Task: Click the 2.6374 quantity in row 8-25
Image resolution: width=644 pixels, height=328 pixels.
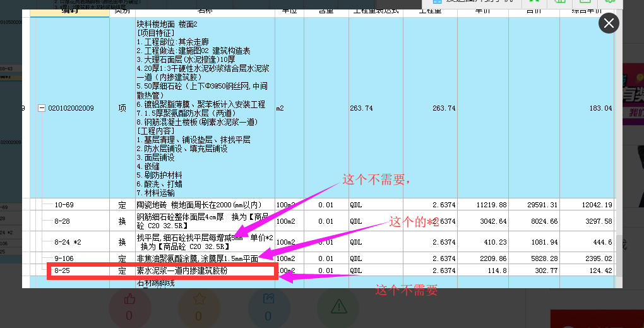Action: [x=444, y=271]
